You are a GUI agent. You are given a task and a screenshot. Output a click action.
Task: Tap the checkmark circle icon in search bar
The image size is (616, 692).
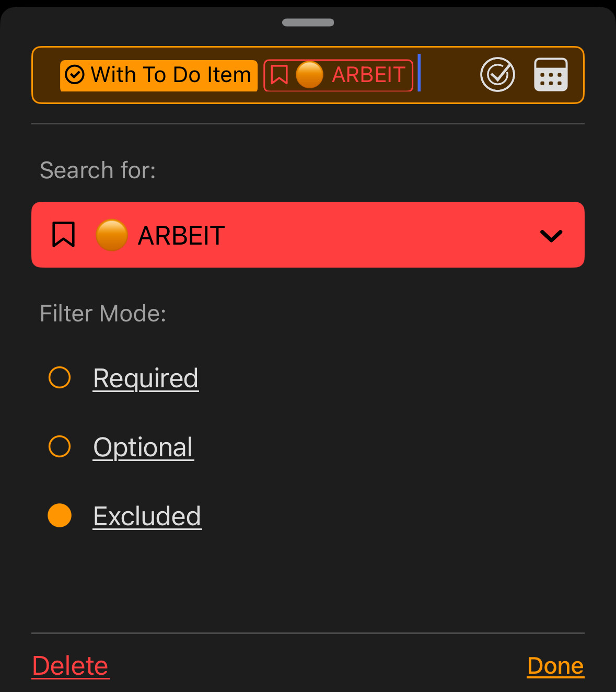pos(497,75)
